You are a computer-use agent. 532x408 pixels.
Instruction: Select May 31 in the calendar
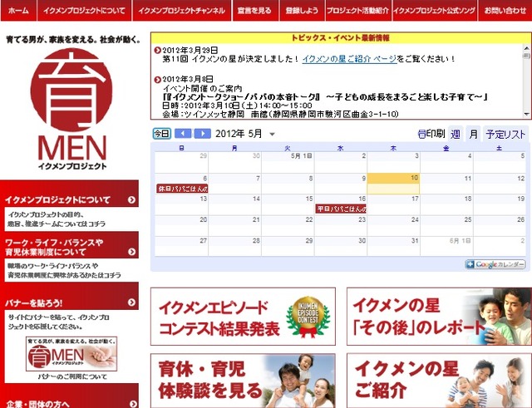coord(415,240)
